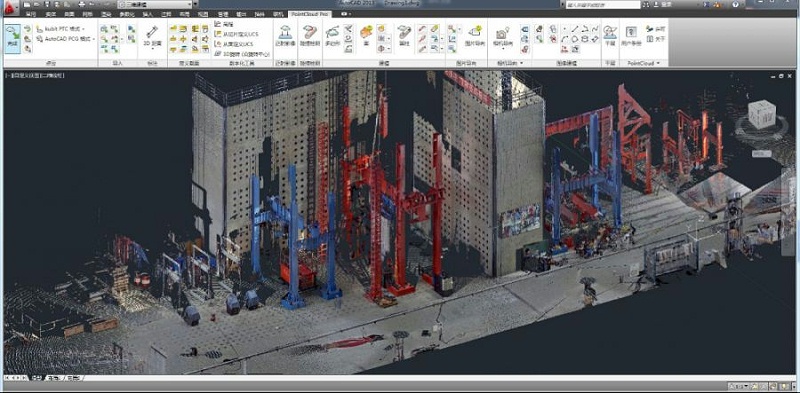Select the 3D dimension ruler tool

(x=152, y=37)
